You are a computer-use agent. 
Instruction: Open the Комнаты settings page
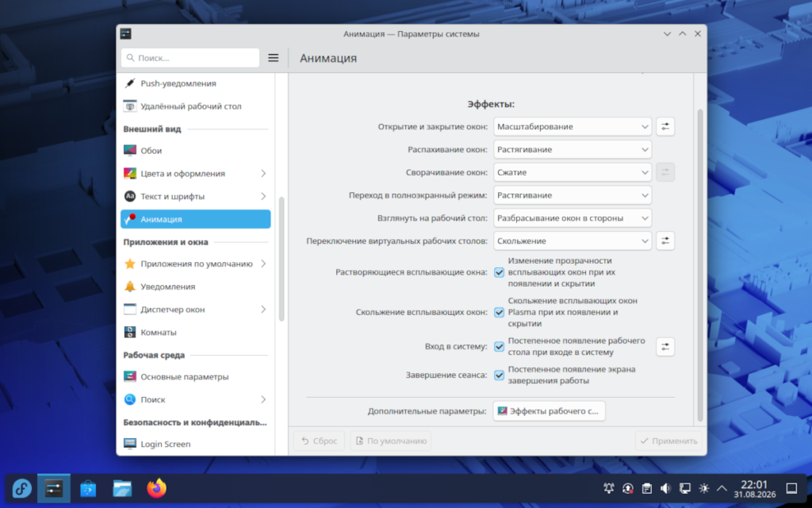pyautogui.click(x=195, y=332)
